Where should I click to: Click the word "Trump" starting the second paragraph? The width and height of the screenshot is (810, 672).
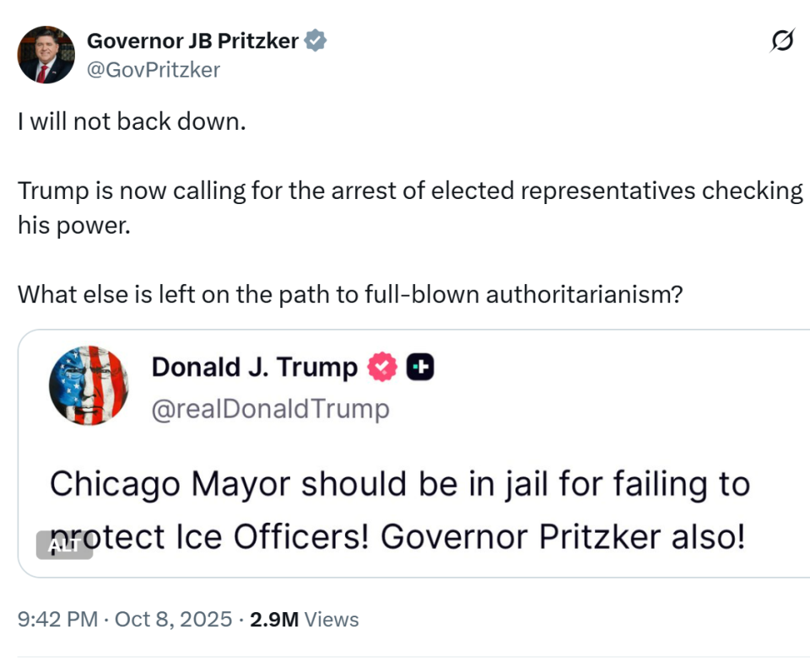click(x=52, y=191)
